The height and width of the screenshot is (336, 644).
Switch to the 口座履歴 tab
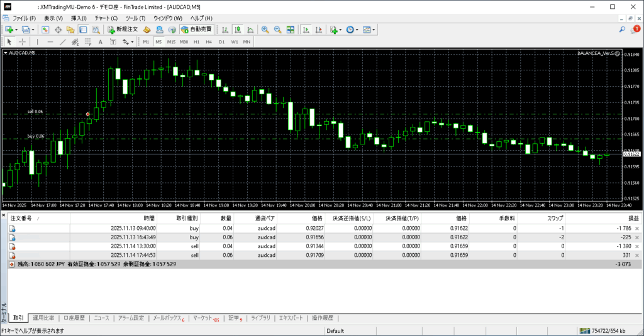[74, 318]
